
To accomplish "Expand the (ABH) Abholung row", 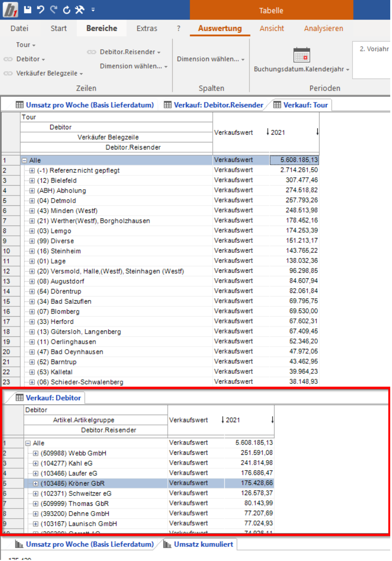I will coord(32,191).
